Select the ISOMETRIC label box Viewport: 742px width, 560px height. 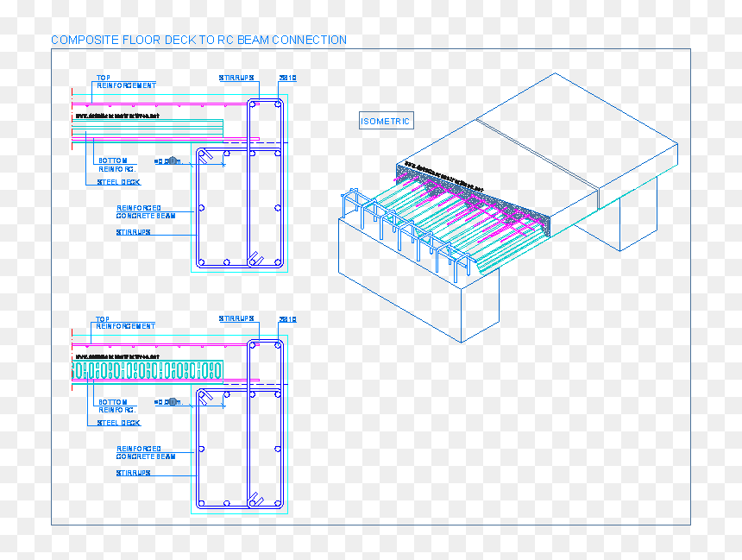tap(387, 121)
